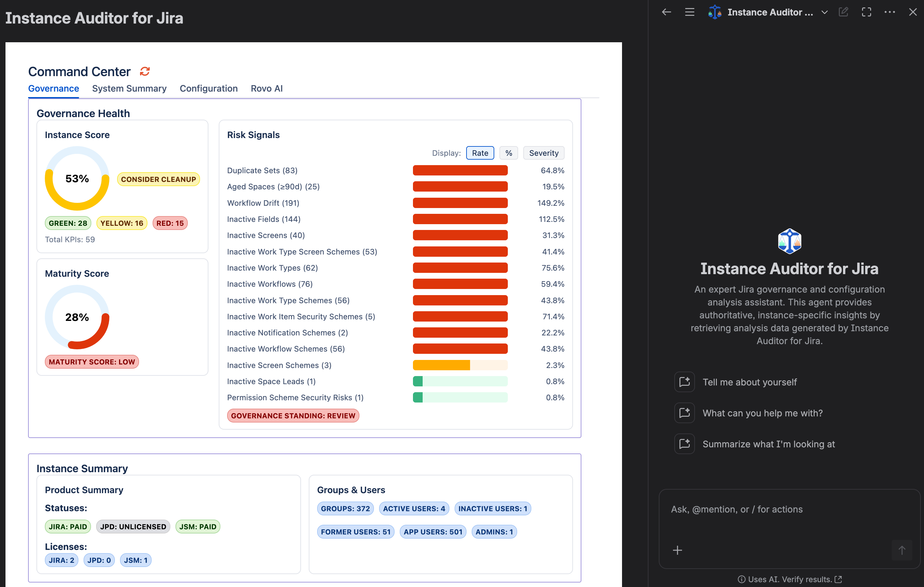The height and width of the screenshot is (587, 924).
Task: Click the 'Inactive Fields (144)' risk signal
Action: pos(264,219)
